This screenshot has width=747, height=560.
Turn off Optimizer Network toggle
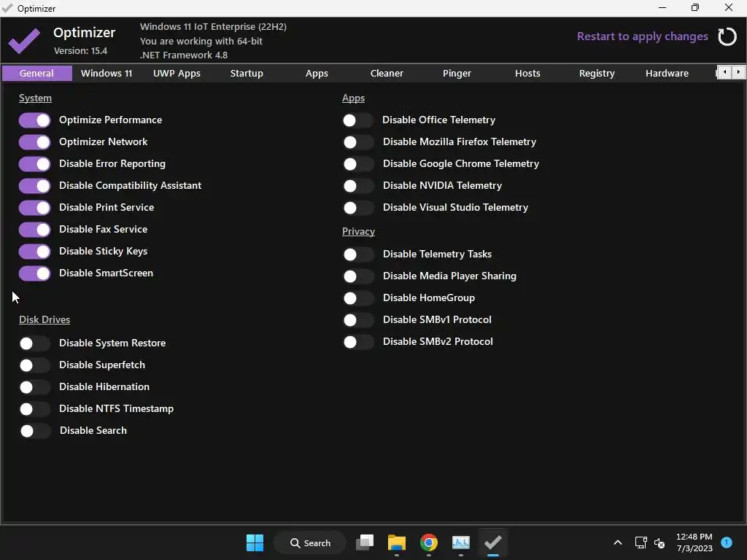(x=35, y=142)
